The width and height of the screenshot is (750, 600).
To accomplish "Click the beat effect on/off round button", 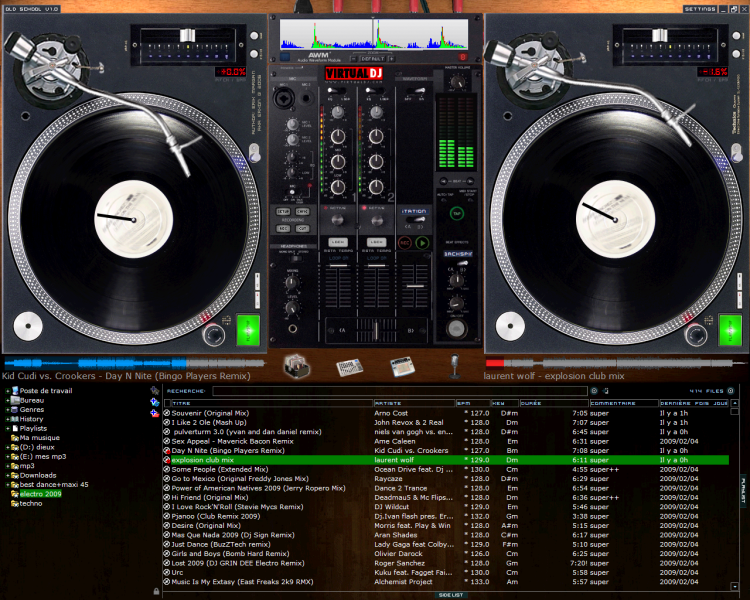I will [456, 329].
